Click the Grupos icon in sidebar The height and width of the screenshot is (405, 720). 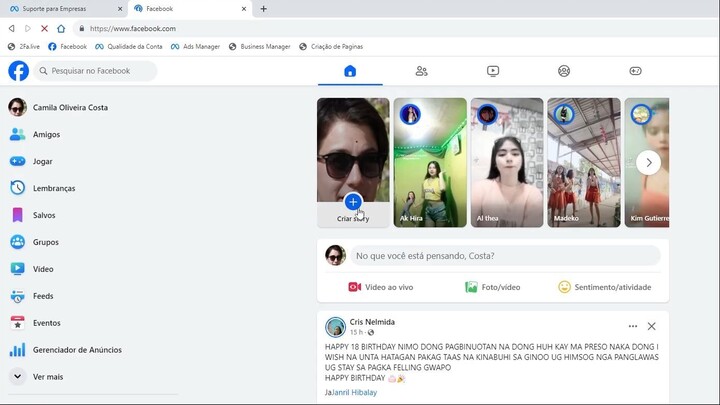[17, 242]
